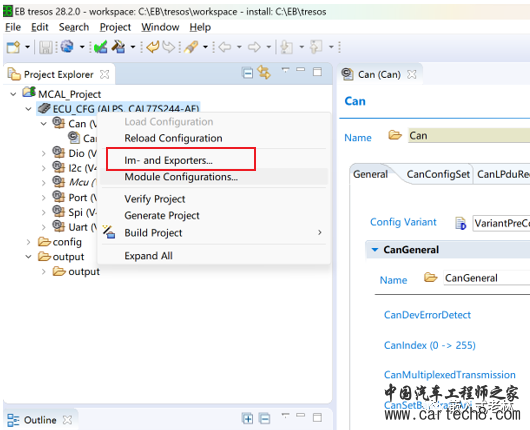Click the hammer build toolbar icon
The height and width of the screenshot is (430, 530).
coord(118,47)
